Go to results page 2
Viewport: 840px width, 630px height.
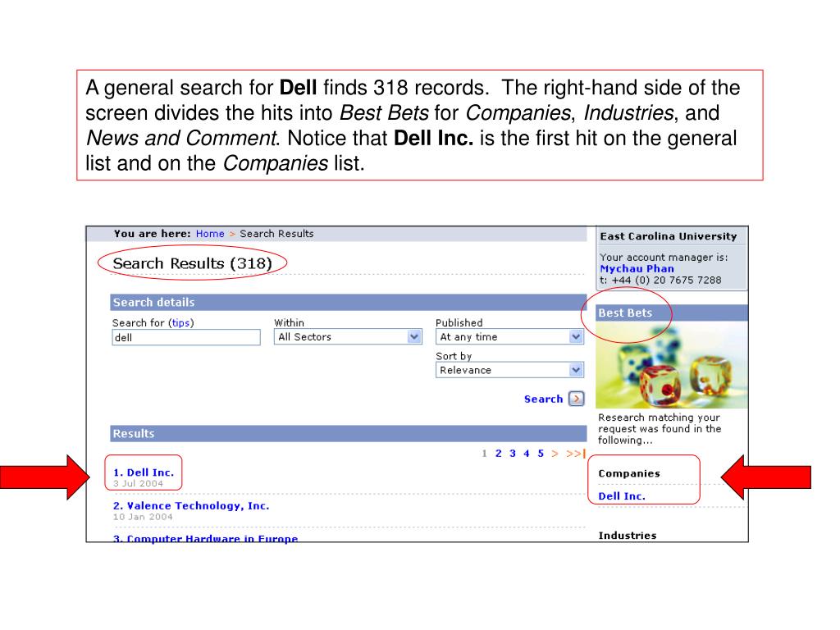pos(498,454)
